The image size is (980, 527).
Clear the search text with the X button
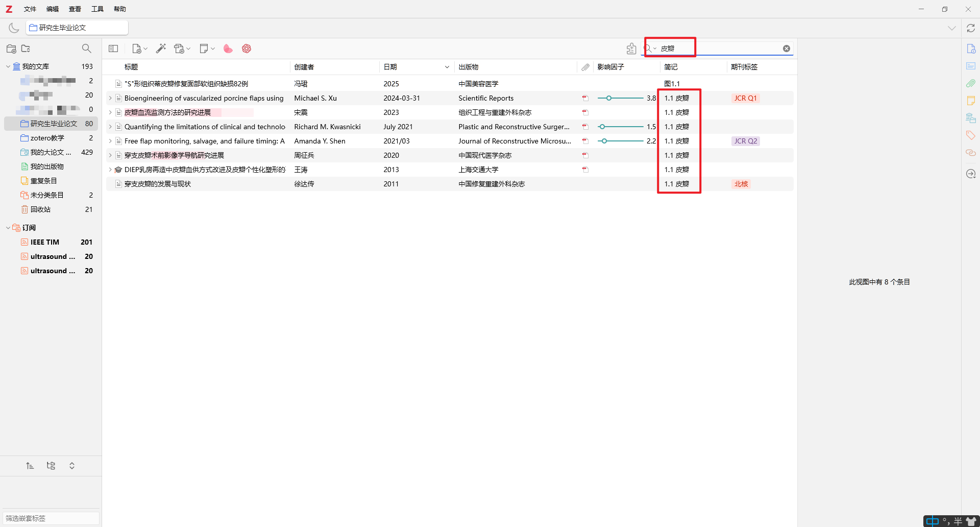coord(787,49)
